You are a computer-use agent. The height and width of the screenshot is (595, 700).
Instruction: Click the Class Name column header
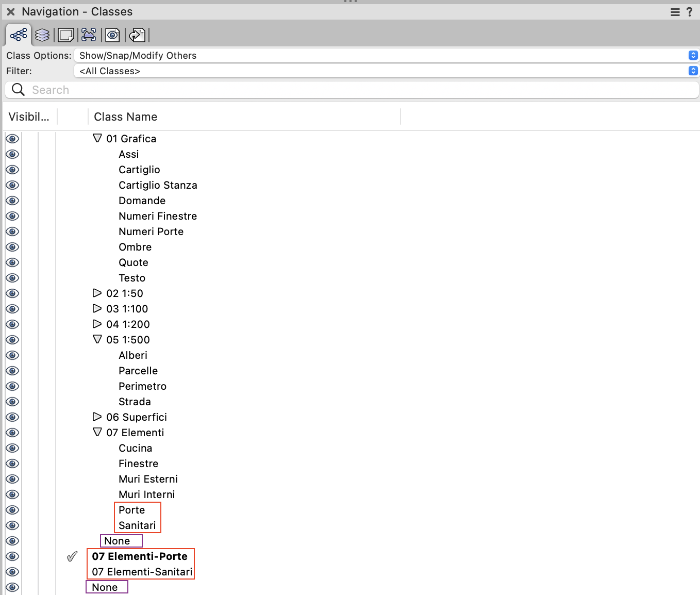(x=125, y=117)
